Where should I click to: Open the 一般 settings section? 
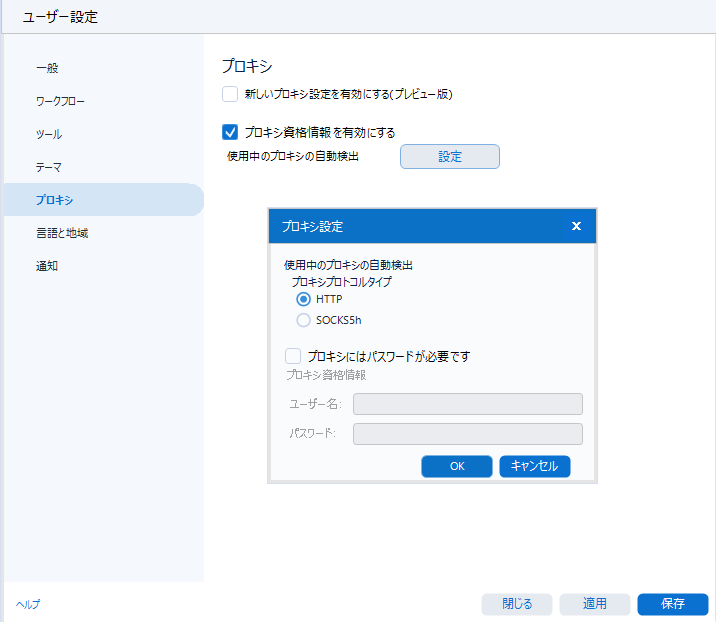[47, 68]
